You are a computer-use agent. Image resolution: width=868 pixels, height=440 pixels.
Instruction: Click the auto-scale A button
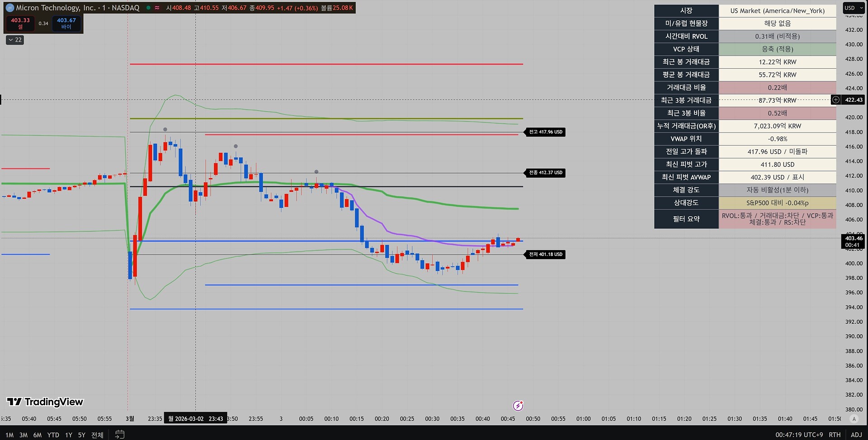854,419
